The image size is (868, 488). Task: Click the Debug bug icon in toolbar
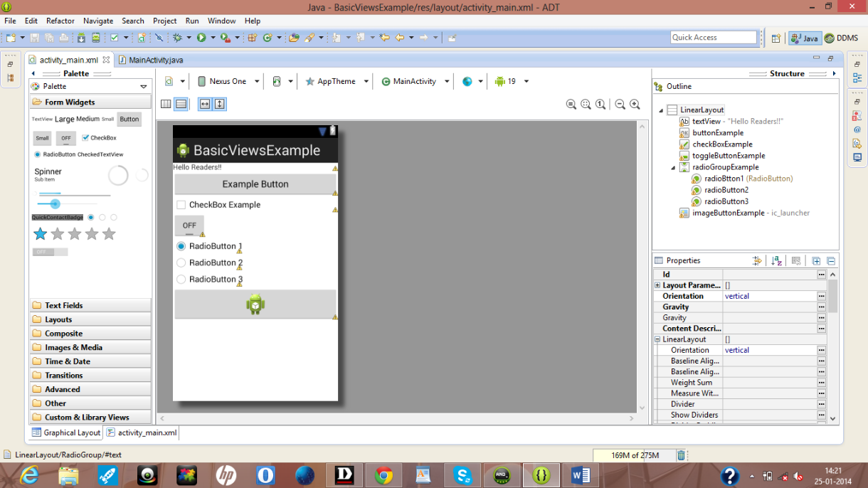point(177,38)
